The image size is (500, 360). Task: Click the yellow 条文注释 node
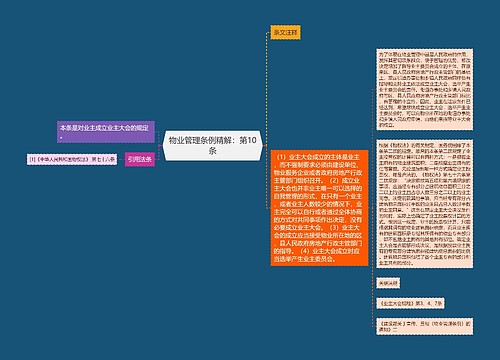click(285, 32)
